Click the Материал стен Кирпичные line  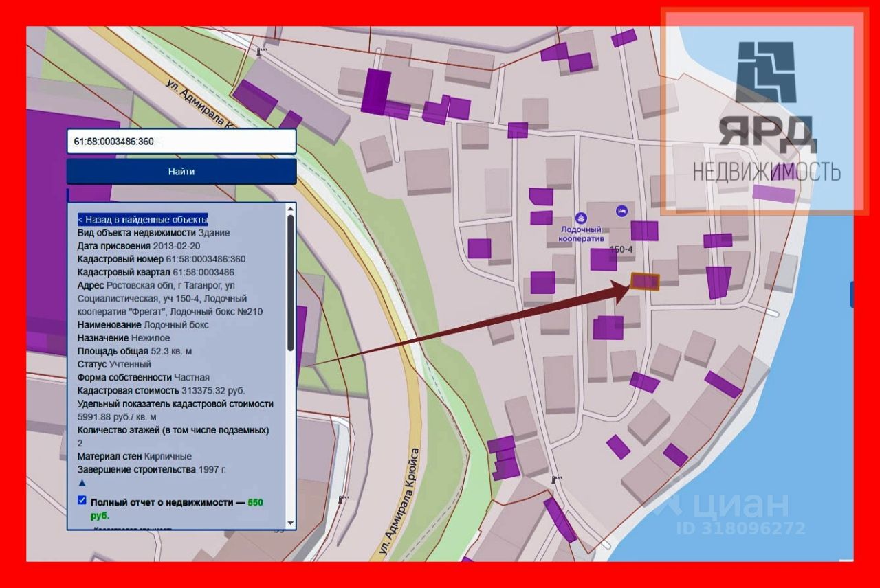tap(135, 456)
